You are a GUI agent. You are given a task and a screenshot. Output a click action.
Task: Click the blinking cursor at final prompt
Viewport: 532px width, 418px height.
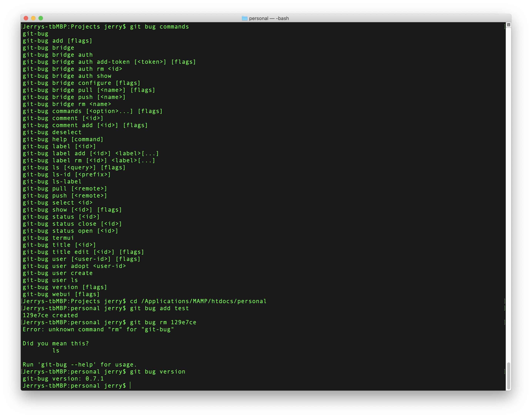pyautogui.click(x=130, y=386)
